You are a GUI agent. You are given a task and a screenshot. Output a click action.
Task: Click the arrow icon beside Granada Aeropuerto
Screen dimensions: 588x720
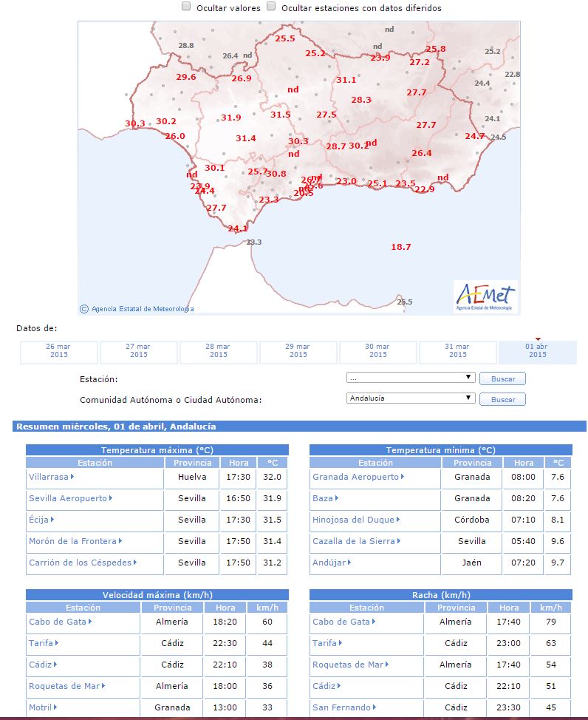403,477
